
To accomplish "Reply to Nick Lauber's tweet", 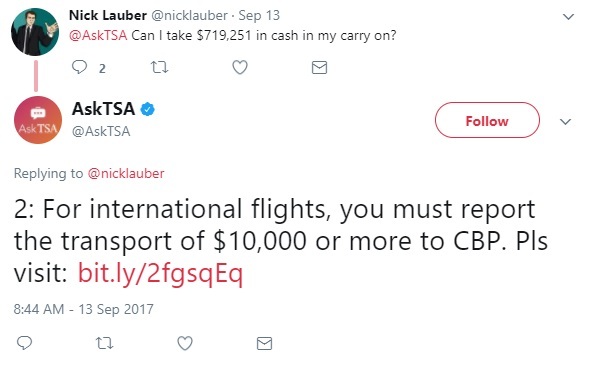I will pyautogui.click(x=79, y=67).
